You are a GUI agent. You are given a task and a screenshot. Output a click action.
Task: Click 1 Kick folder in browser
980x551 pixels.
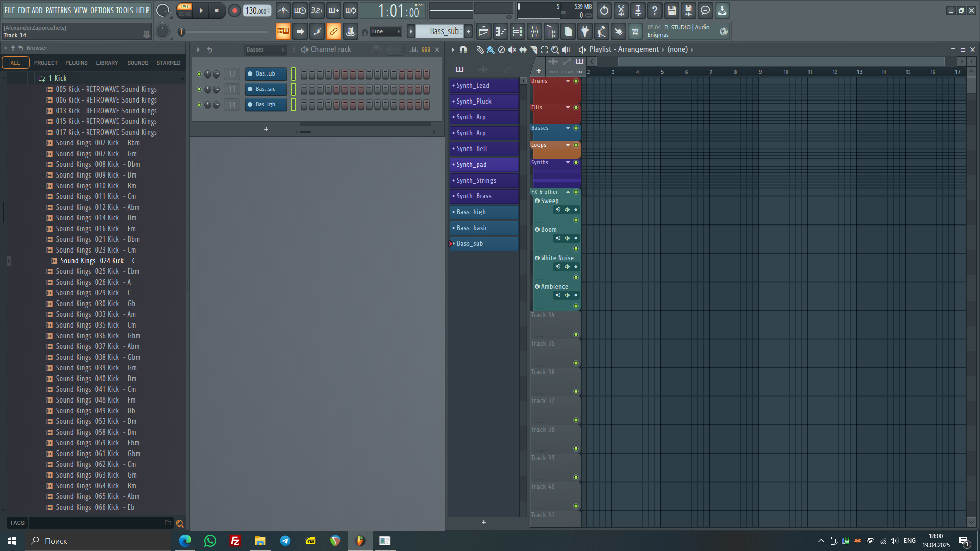click(57, 78)
